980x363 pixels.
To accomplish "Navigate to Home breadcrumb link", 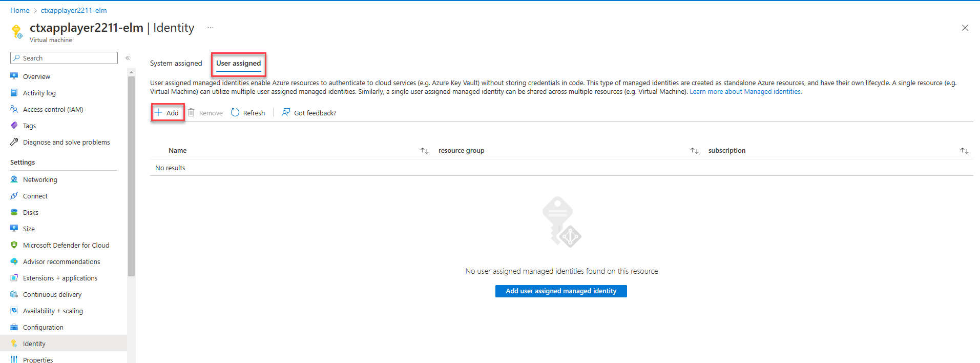I will [x=19, y=10].
